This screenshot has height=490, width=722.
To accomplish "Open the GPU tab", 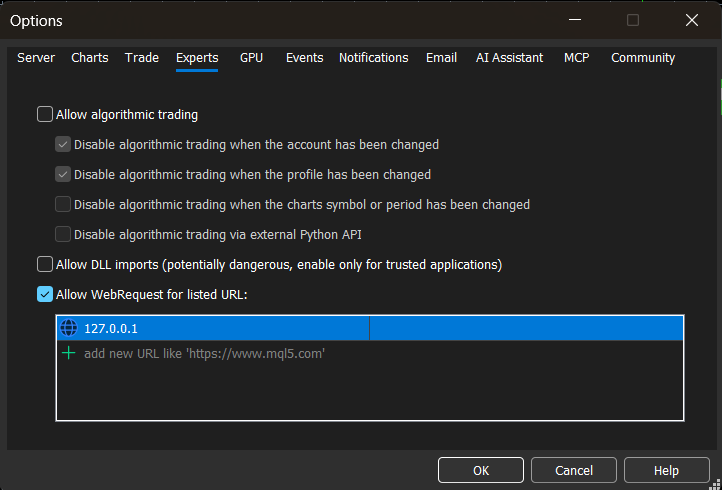I will [251, 58].
